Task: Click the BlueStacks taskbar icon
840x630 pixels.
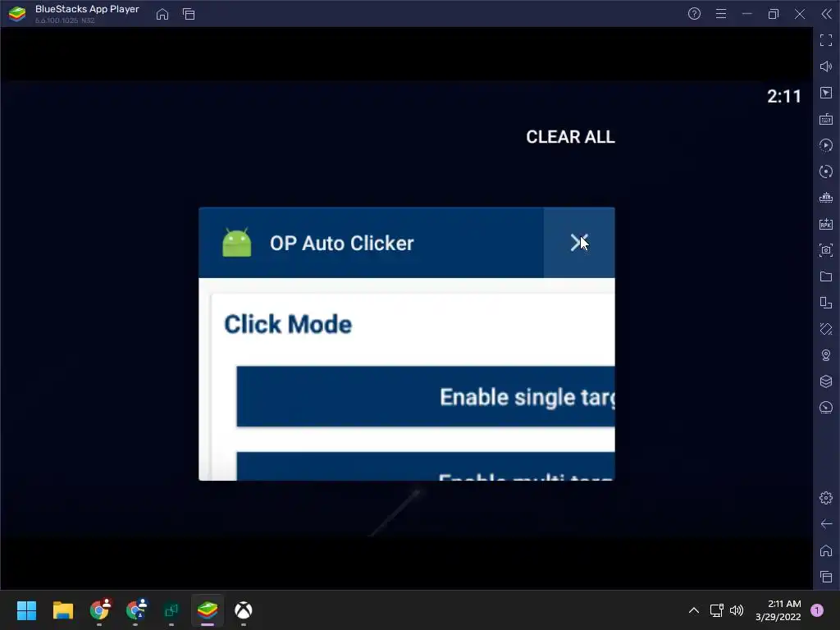Action: (x=208, y=610)
